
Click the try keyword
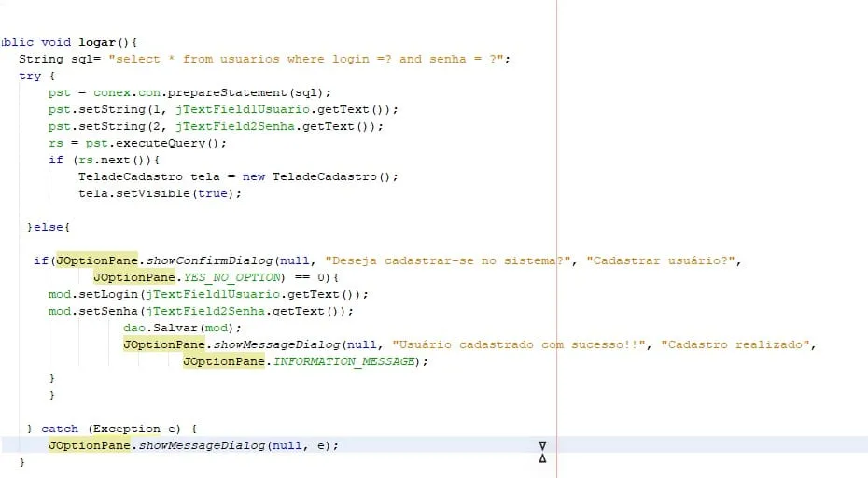pos(30,76)
